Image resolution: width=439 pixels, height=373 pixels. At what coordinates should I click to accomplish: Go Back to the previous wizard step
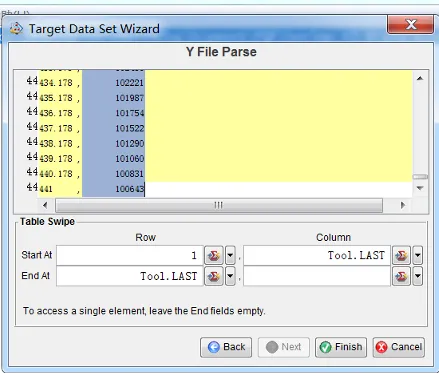(226, 347)
